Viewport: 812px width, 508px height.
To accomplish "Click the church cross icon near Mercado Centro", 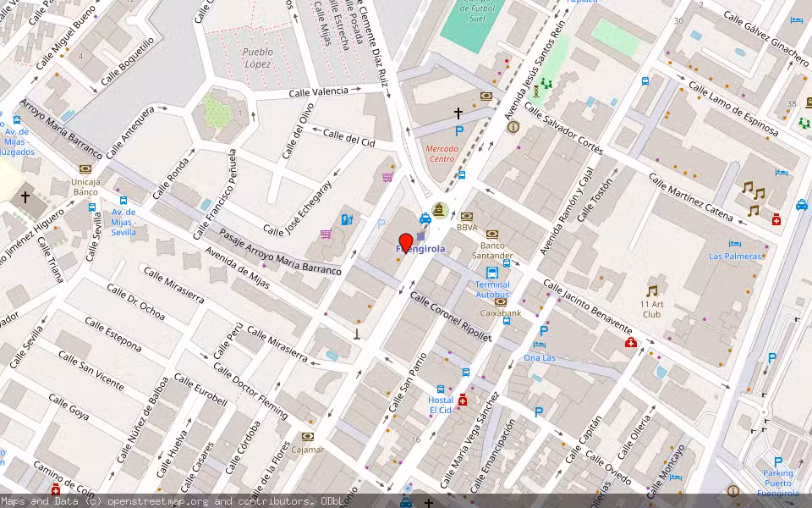I will pyautogui.click(x=458, y=113).
